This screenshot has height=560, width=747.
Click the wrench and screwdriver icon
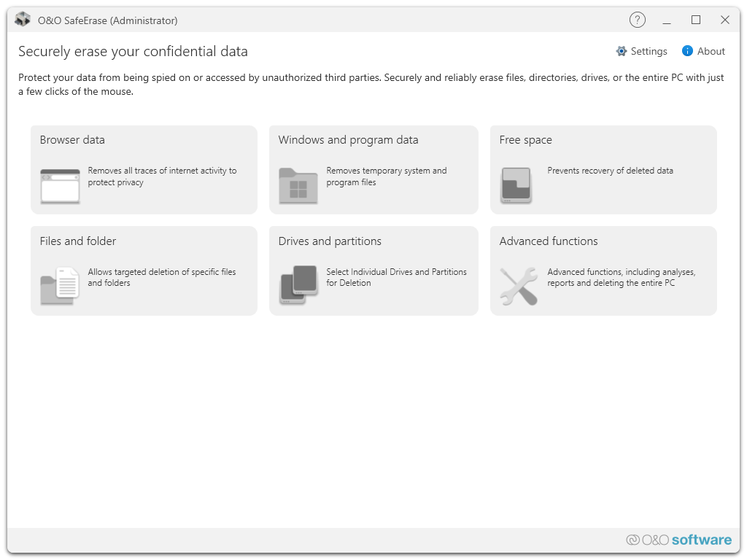click(519, 286)
